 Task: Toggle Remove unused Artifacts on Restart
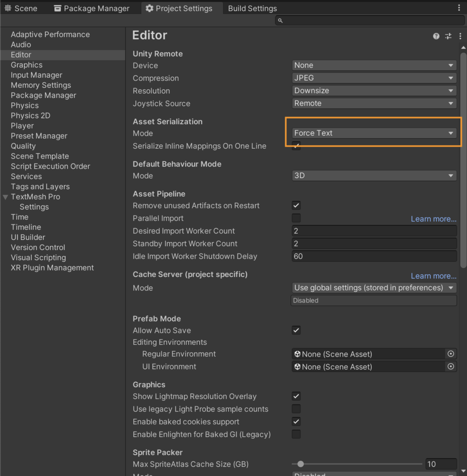tap(296, 205)
